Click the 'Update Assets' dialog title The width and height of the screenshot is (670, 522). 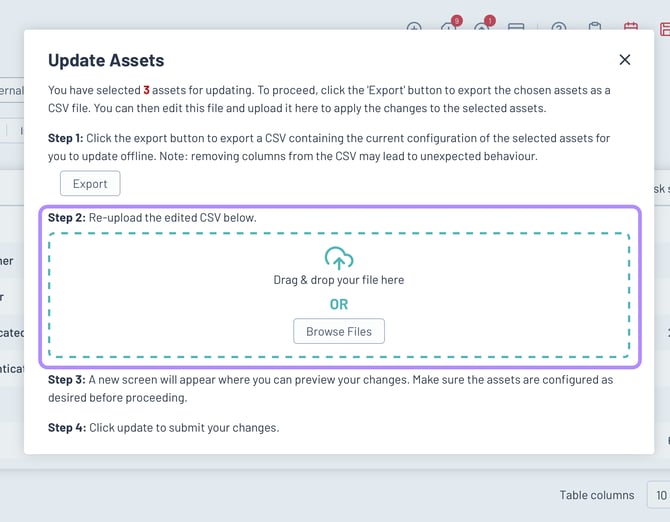click(x=106, y=60)
